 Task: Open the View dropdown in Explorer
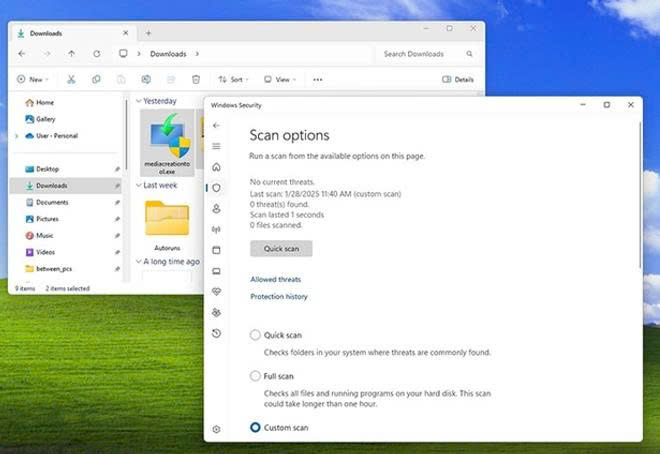pos(279,79)
